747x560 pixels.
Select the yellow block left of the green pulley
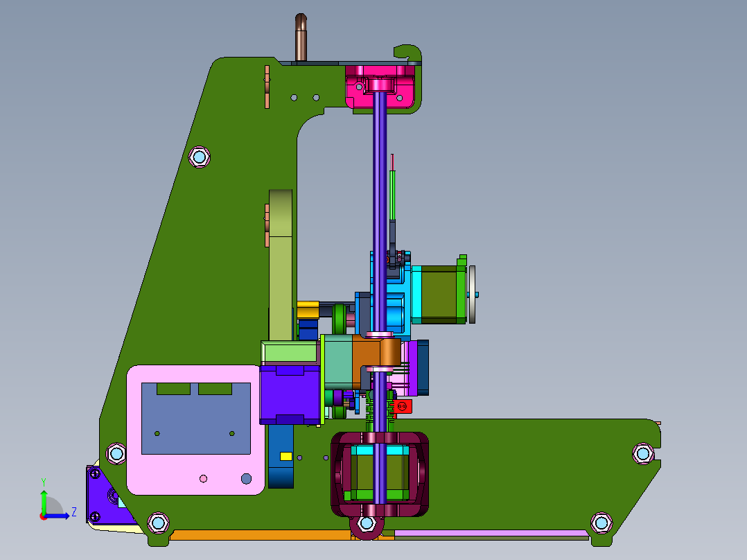308,310
